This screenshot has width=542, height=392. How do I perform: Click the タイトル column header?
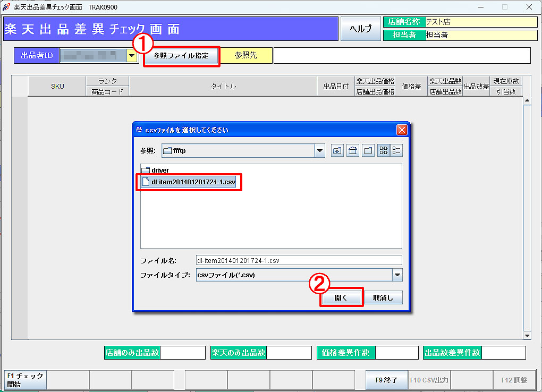pyautogui.click(x=223, y=86)
